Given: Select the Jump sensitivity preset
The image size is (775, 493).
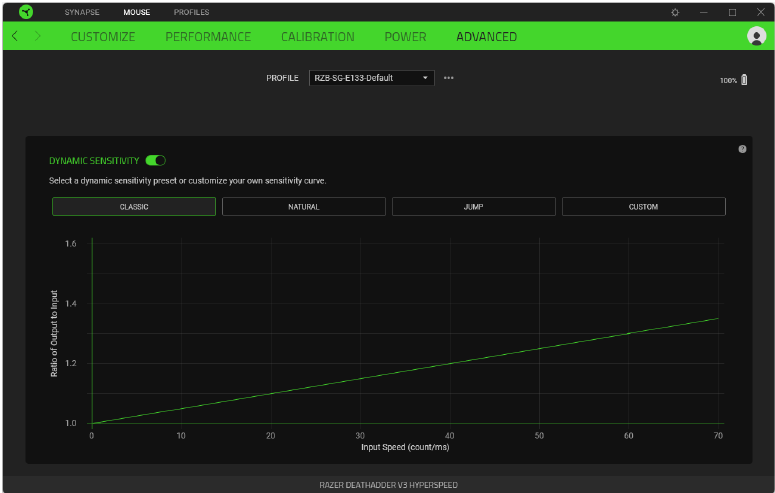Looking at the screenshot, I should tap(474, 207).
